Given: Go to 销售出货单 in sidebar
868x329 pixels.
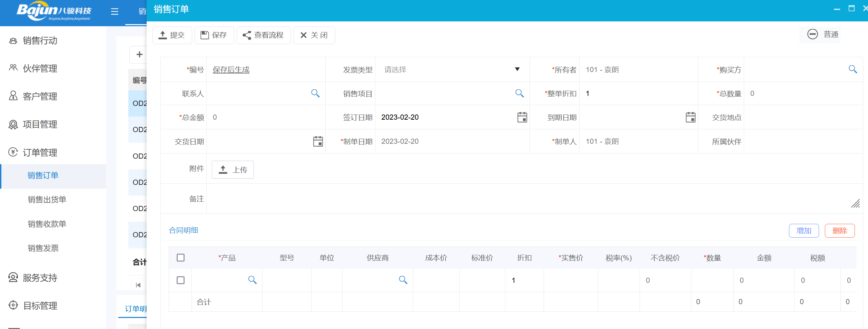Looking at the screenshot, I should [47, 199].
